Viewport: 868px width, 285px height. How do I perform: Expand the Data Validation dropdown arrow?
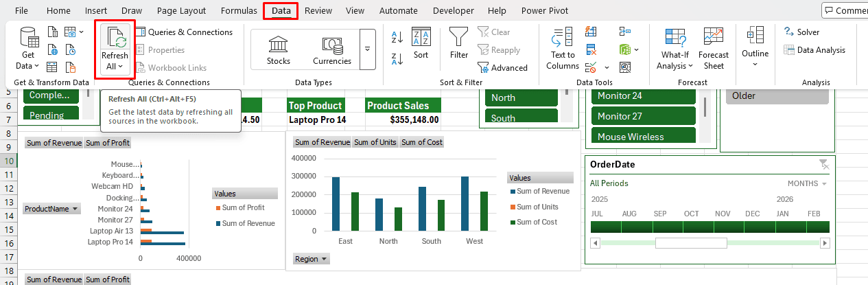click(x=607, y=67)
